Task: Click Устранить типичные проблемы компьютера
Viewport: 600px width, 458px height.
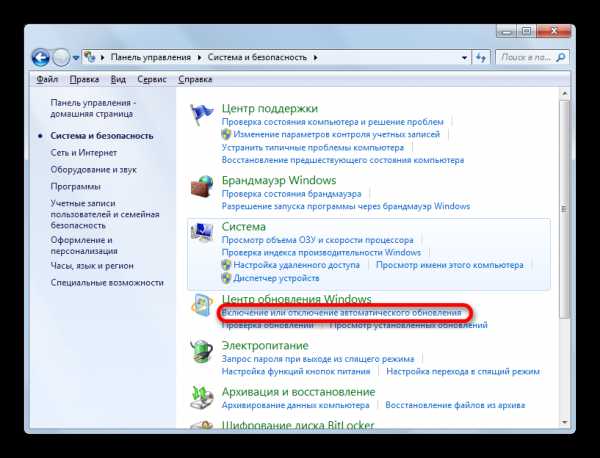Action: pyautogui.click(x=313, y=147)
